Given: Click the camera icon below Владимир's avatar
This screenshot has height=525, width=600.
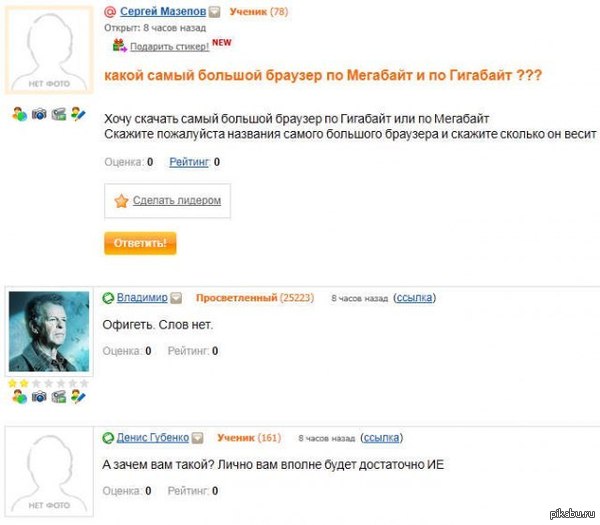Looking at the screenshot, I should [x=38, y=396].
